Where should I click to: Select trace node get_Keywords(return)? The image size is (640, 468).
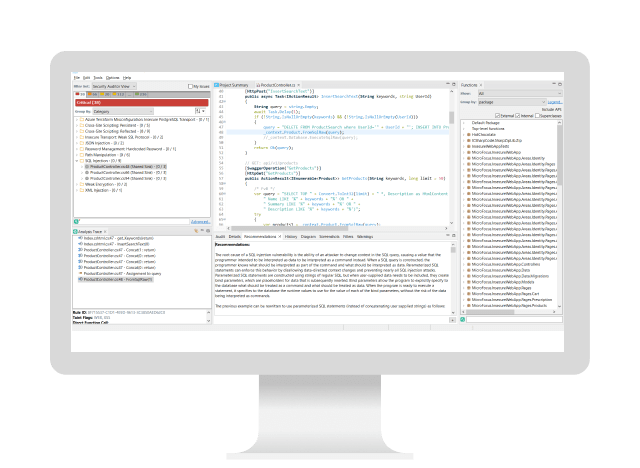(118, 238)
